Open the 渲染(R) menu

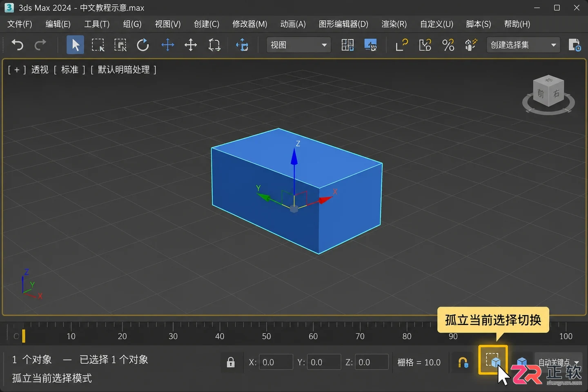click(x=394, y=24)
